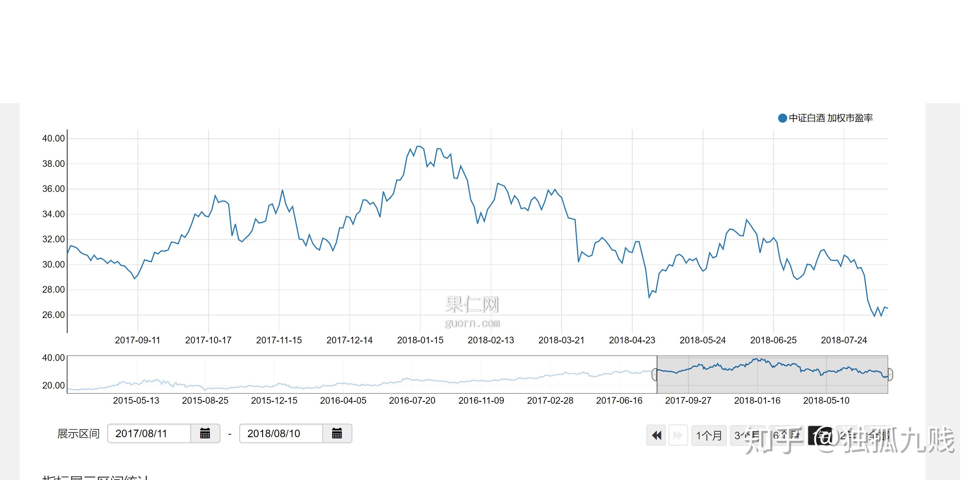Select the 1个月 time range
The image size is (980, 480).
tap(709, 435)
